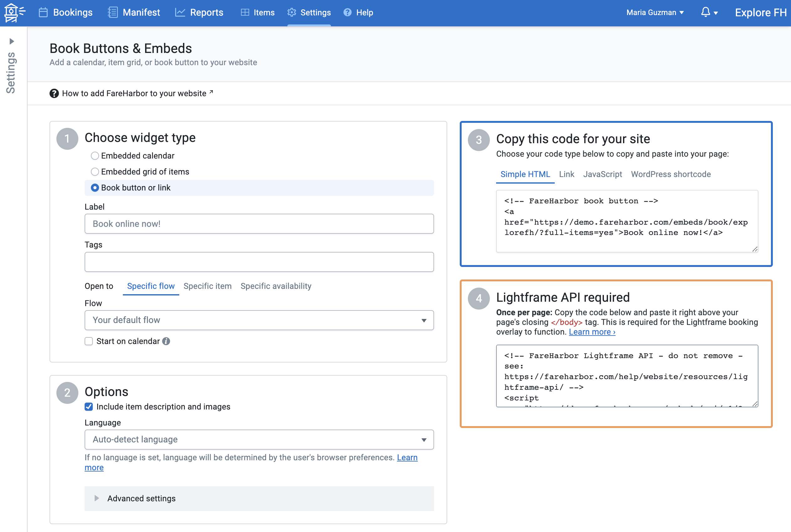
Task: Open the Language dropdown
Action: [259, 440]
